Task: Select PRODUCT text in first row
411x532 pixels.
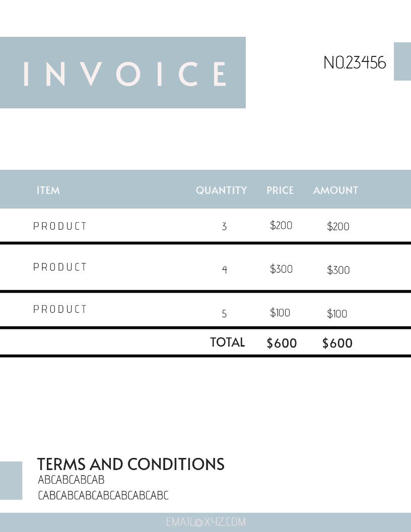Action: click(60, 226)
